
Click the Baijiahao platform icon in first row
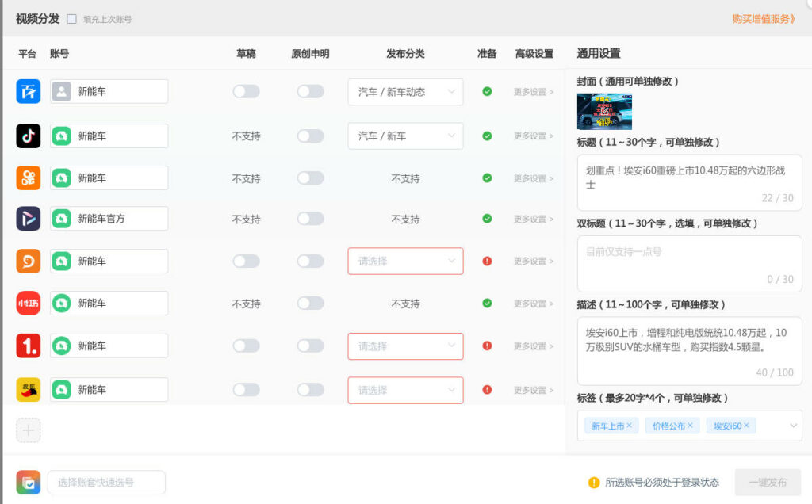coord(29,91)
